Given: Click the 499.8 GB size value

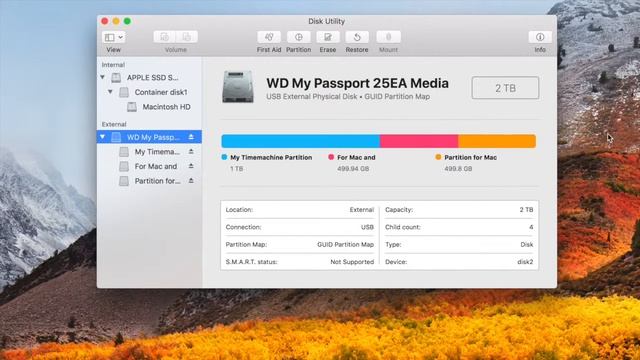Looking at the screenshot, I should tap(458, 169).
